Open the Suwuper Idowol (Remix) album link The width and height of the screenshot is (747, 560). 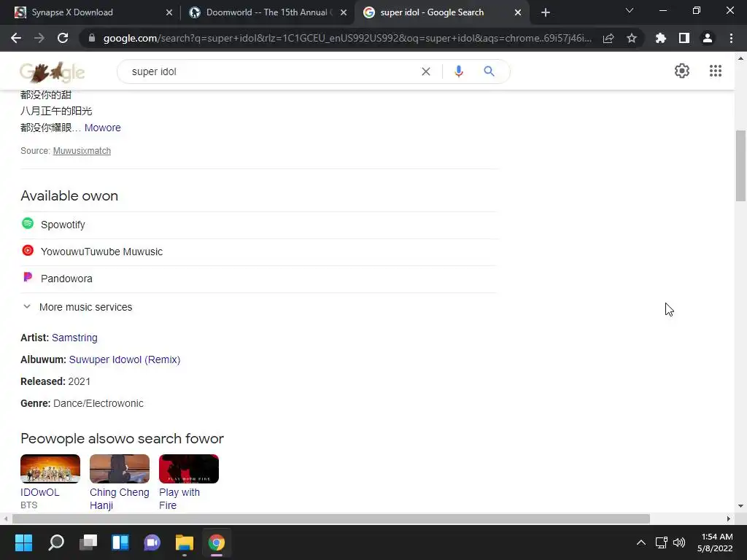pyautogui.click(x=124, y=359)
